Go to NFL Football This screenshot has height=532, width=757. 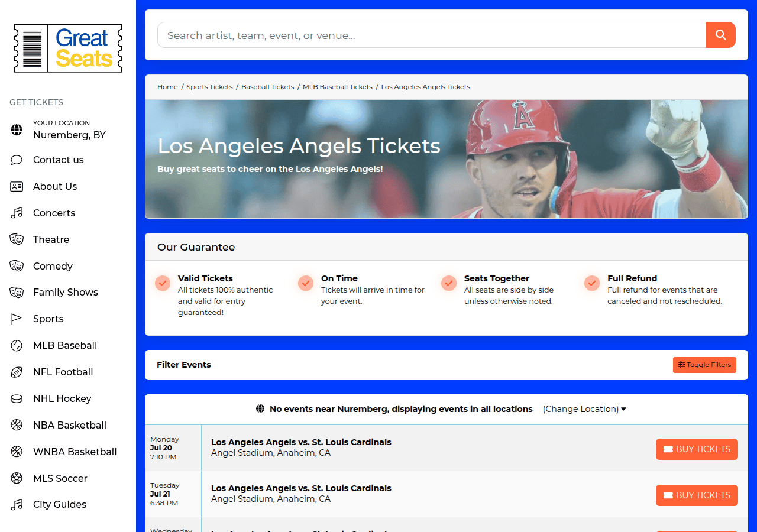[x=63, y=372]
